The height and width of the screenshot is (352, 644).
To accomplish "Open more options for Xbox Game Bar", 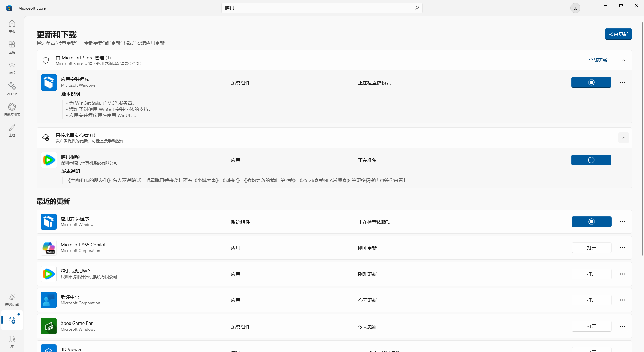I will (623, 326).
